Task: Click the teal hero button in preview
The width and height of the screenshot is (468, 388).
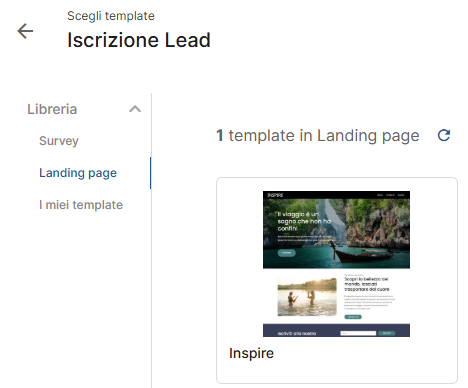Action: (287, 253)
